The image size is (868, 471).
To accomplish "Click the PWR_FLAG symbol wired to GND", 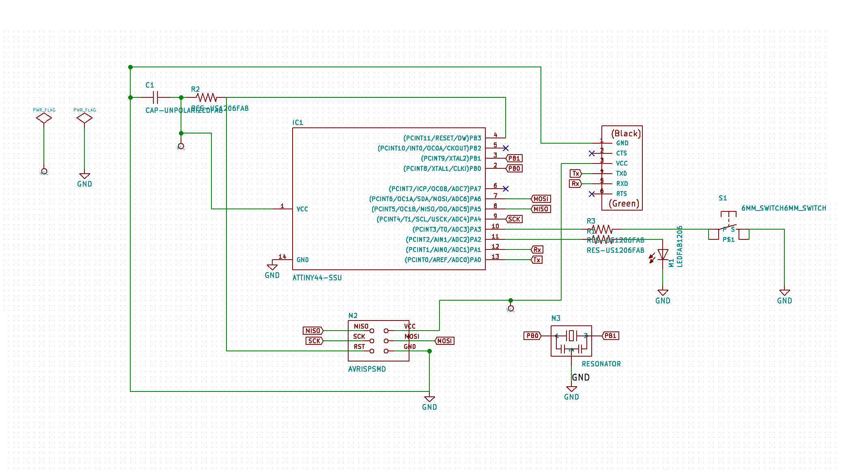I will [84, 118].
